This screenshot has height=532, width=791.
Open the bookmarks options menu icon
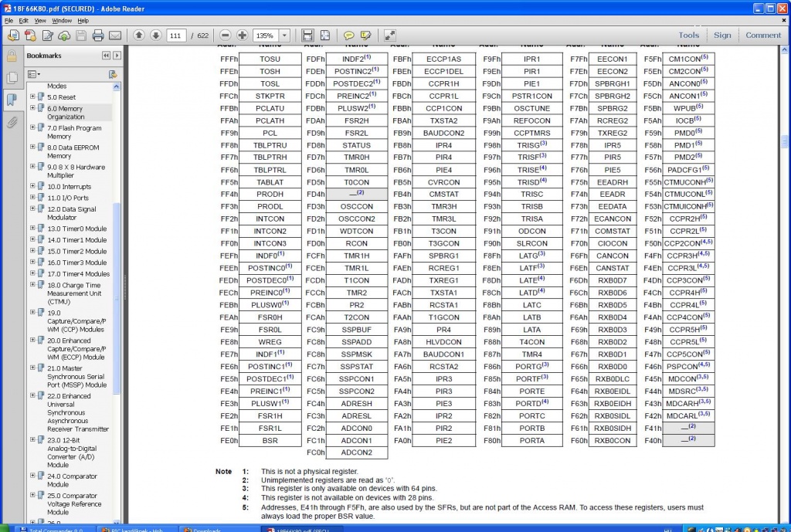[34, 74]
